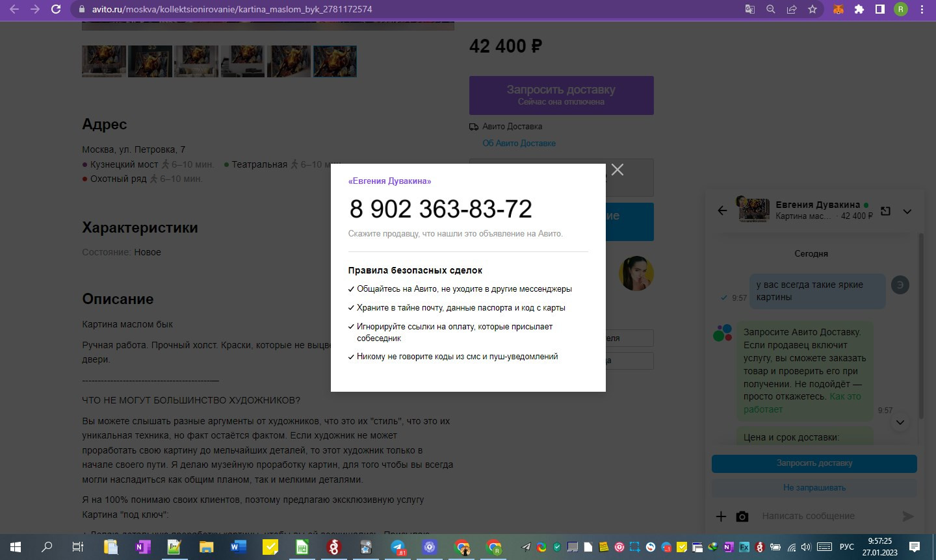Click the seller's round avatar photo
Screen dimensions: 936x560
pyautogui.click(x=636, y=274)
